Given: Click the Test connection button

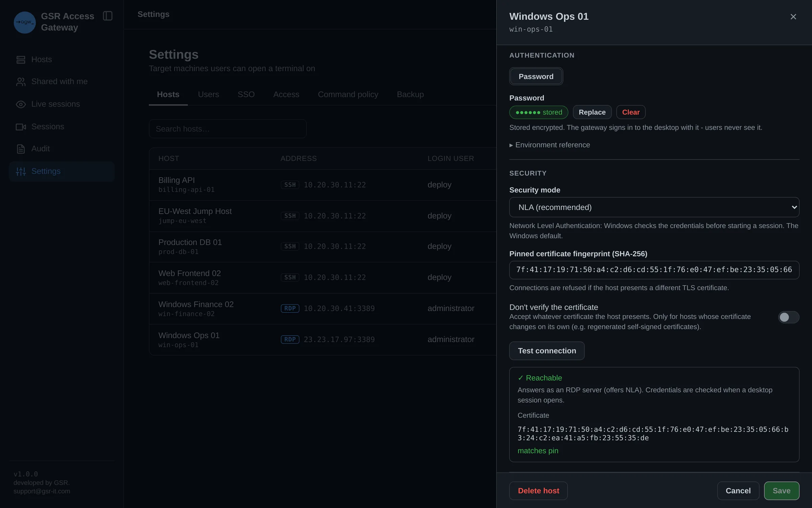Looking at the screenshot, I should point(547,351).
